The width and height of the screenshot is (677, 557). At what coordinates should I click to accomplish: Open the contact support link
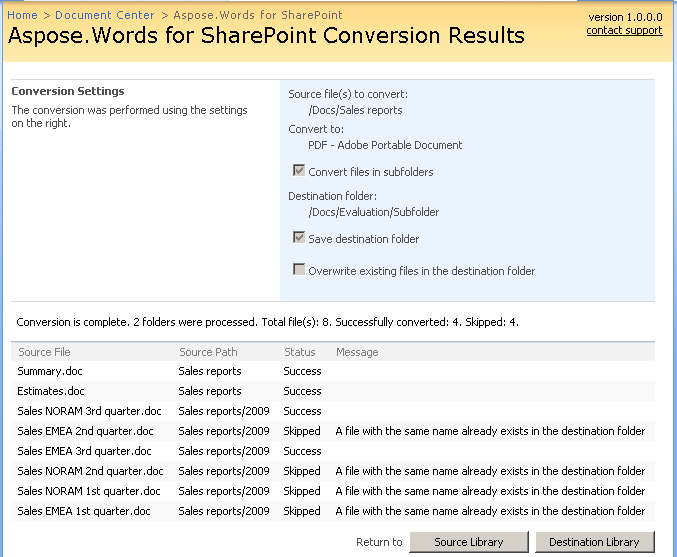pos(624,31)
